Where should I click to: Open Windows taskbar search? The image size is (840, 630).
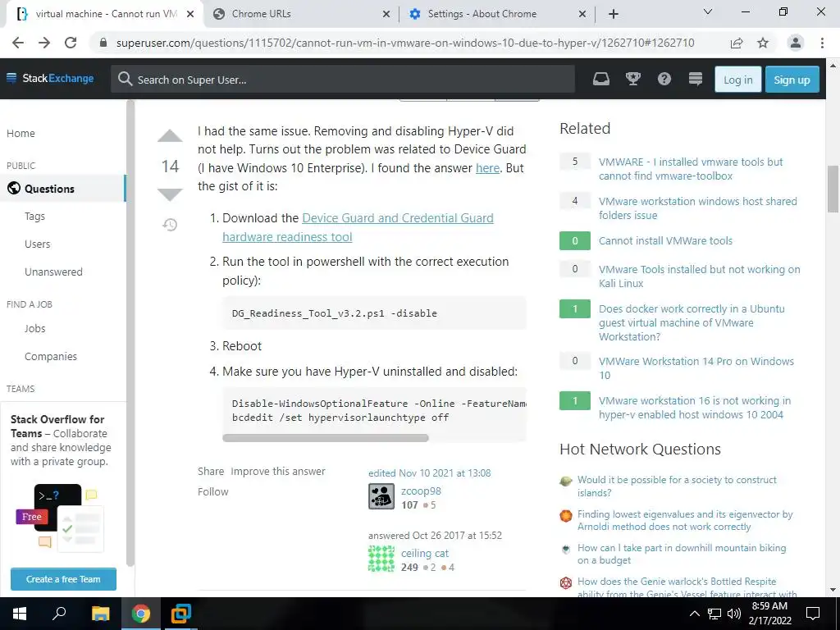59,614
